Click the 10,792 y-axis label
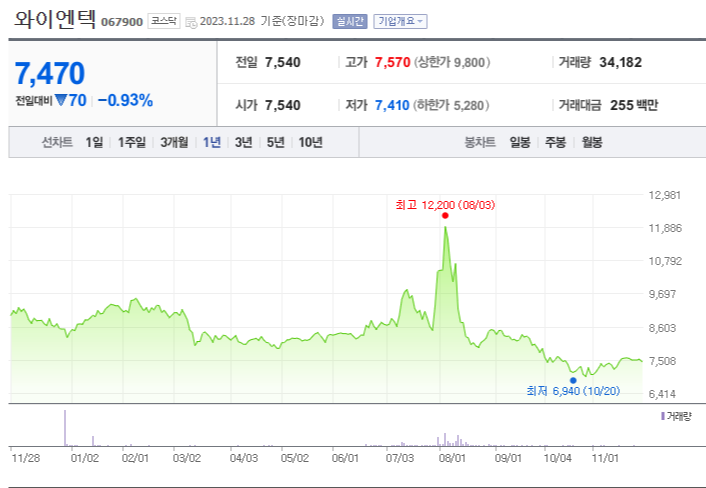Viewport: 706px width, 488px height. coord(665,261)
